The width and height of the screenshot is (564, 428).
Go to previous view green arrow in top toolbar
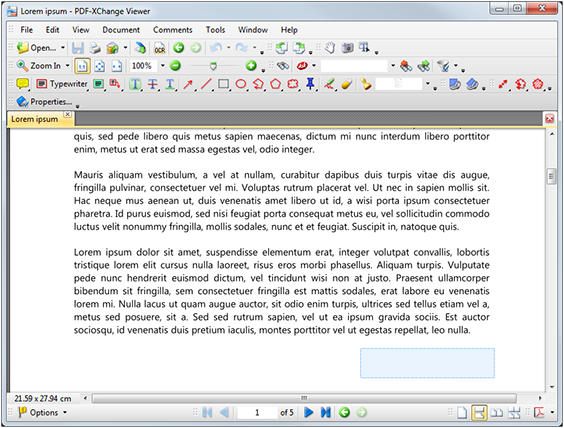click(178, 47)
